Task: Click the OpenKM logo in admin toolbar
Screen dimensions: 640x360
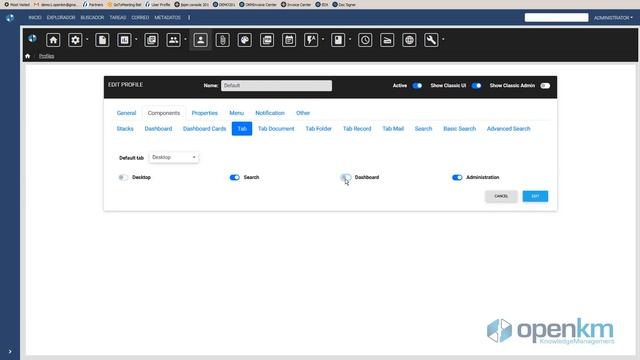Action: (32, 39)
